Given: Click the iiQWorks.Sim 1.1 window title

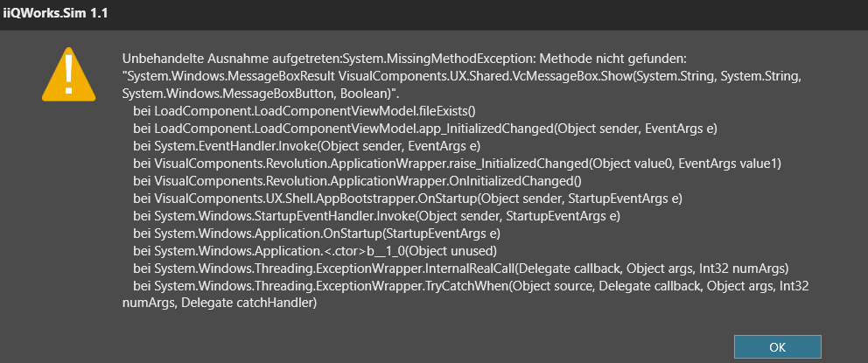Looking at the screenshot, I should pyautogui.click(x=55, y=14).
